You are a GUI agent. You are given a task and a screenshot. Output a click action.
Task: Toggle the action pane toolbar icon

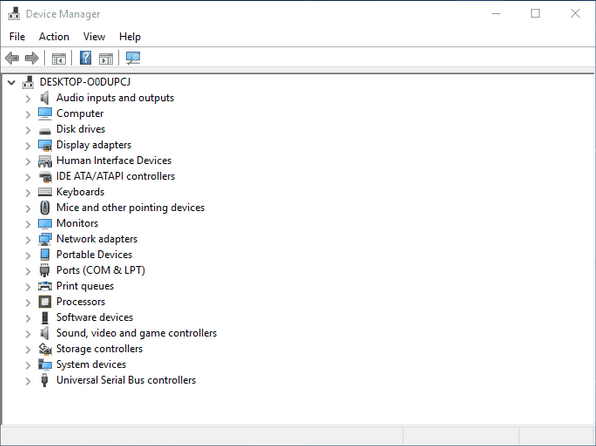(106, 59)
